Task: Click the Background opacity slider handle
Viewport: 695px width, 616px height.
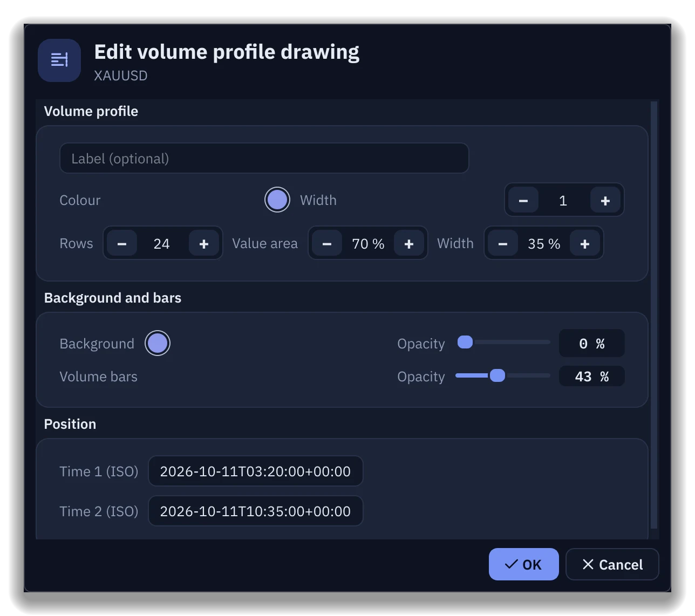Action: click(465, 342)
